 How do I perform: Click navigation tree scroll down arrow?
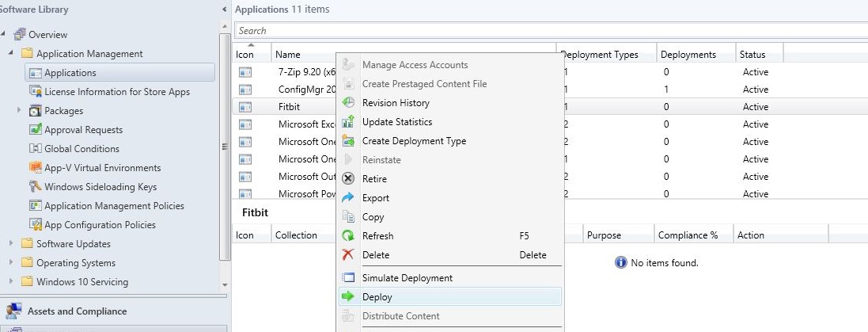point(225,285)
